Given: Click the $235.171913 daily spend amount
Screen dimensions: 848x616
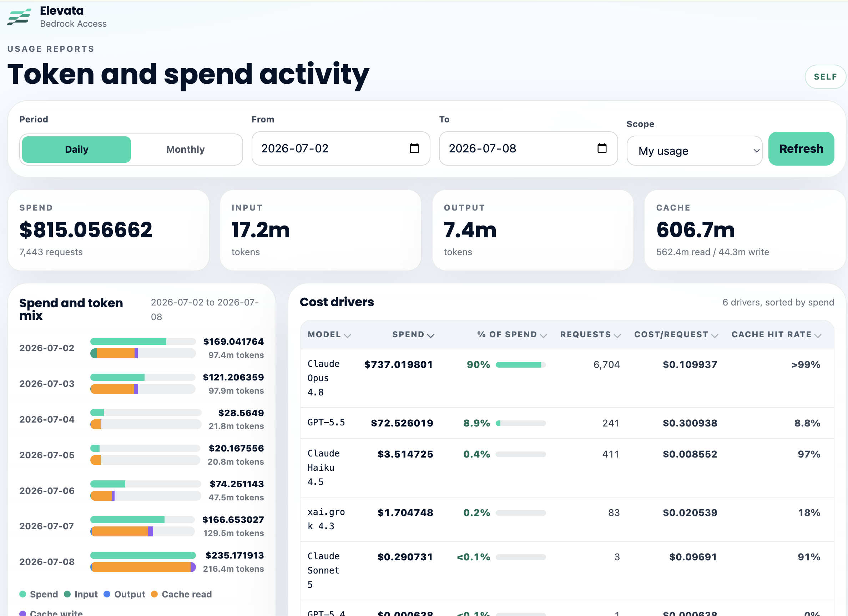Looking at the screenshot, I should tap(234, 555).
